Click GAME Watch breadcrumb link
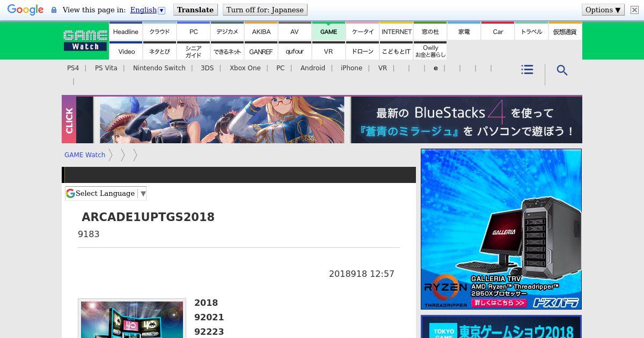 (x=85, y=155)
